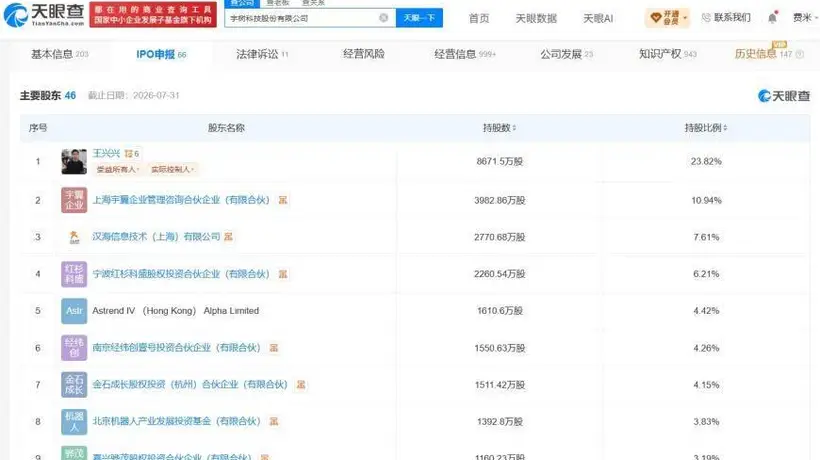The height and width of the screenshot is (460, 820).
Task: Switch to the 知识产权 tab
Action: coord(667,54)
